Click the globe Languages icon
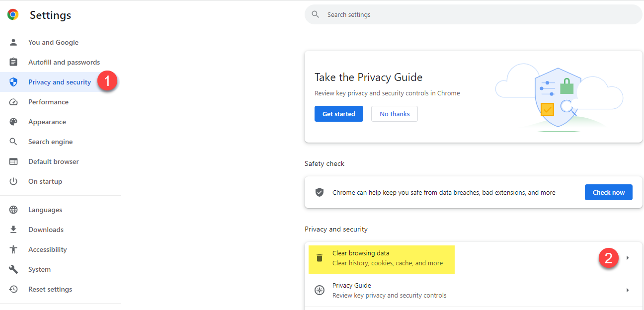 click(x=13, y=210)
